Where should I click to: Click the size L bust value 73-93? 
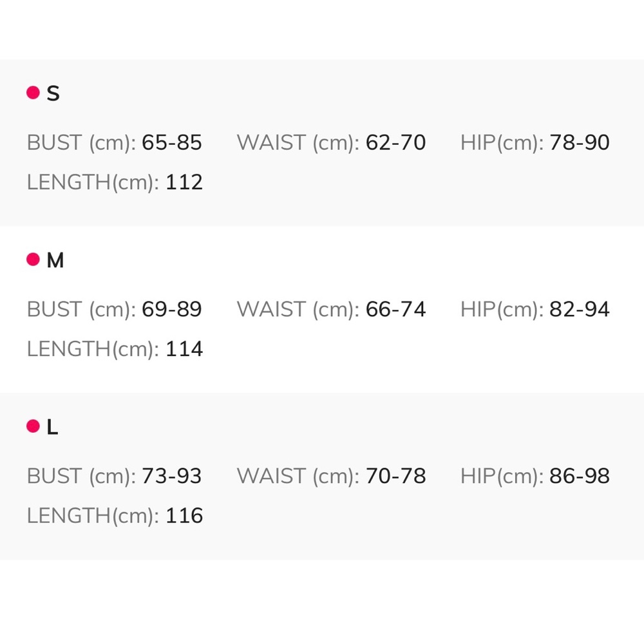(x=171, y=477)
